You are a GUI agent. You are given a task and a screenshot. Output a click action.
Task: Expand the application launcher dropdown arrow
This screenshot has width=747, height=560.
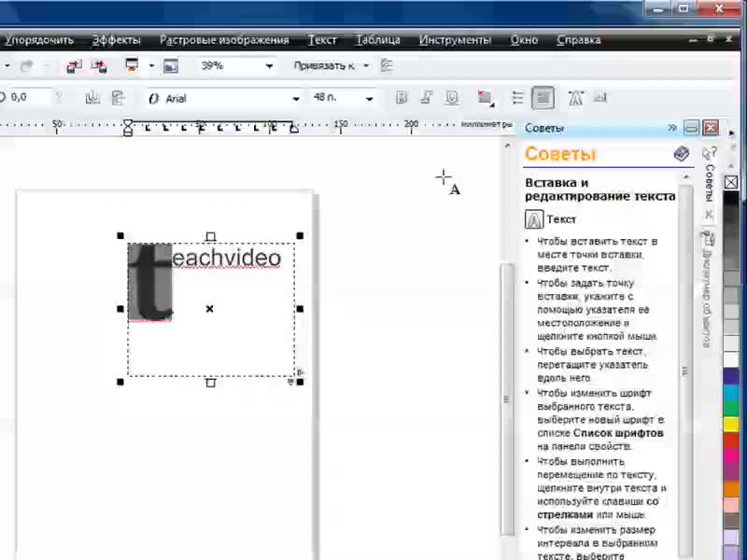click(151, 65)
